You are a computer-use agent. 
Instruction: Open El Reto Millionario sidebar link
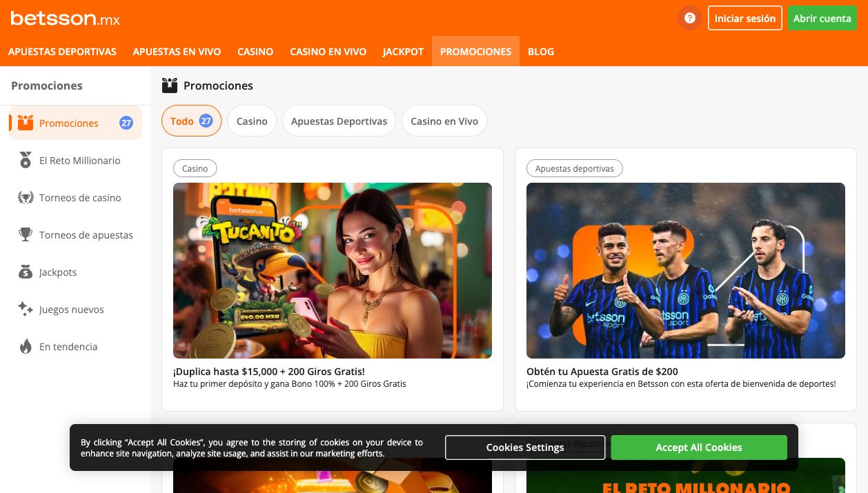[75, 160]
